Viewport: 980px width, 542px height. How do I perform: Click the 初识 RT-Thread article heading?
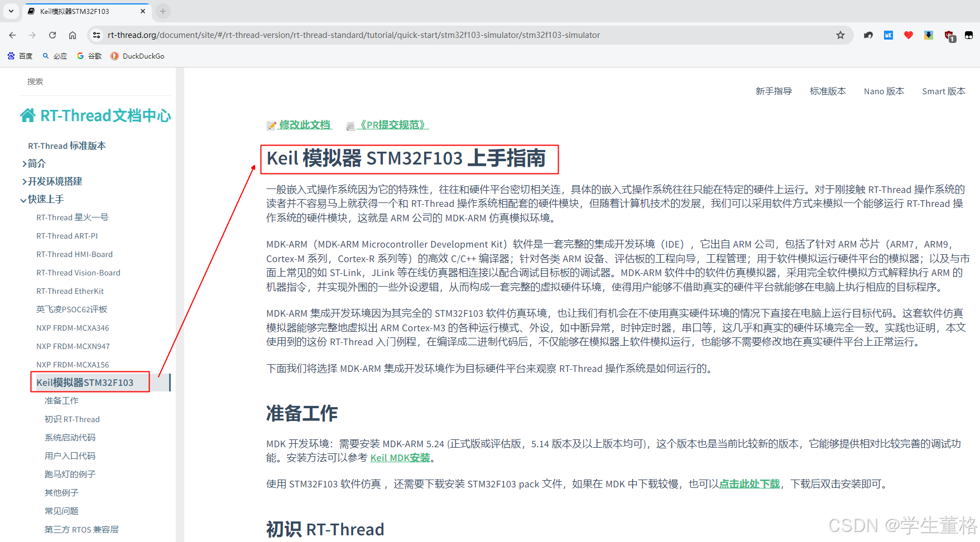[325, 529]
